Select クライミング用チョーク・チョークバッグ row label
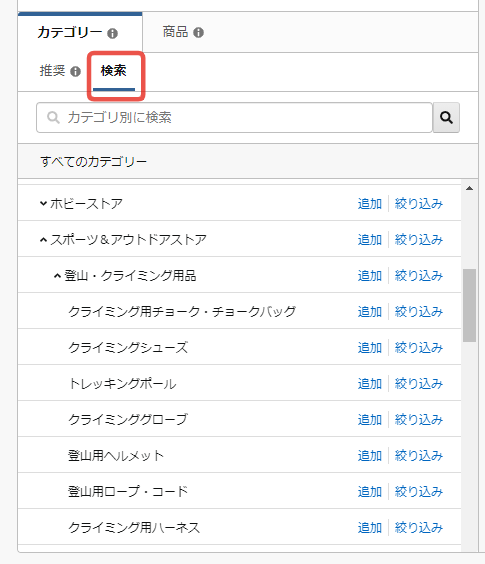 tap(182, 312)
